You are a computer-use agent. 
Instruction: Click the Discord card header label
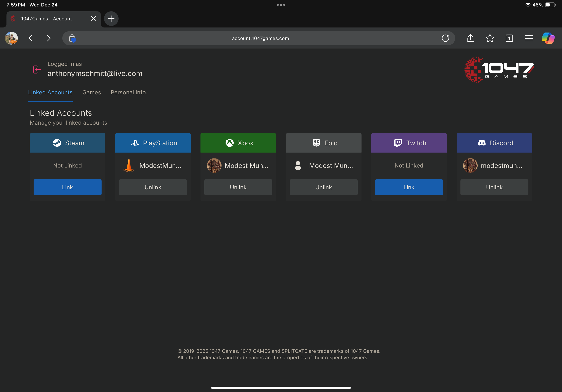[502, 143]
